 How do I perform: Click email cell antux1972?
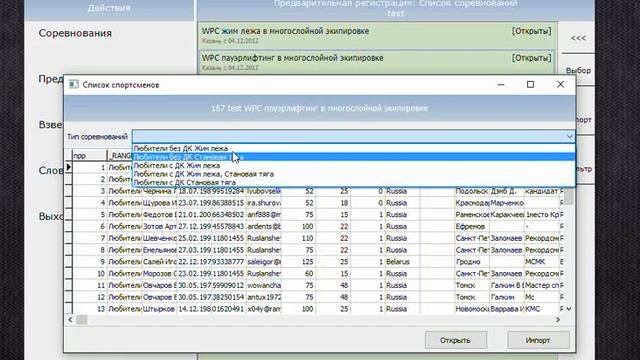pos(264,297)
